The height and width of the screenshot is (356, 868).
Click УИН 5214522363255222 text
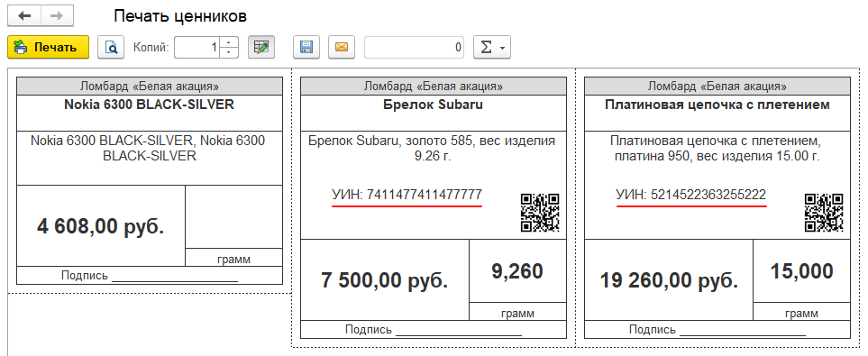[x=690, y=195]
